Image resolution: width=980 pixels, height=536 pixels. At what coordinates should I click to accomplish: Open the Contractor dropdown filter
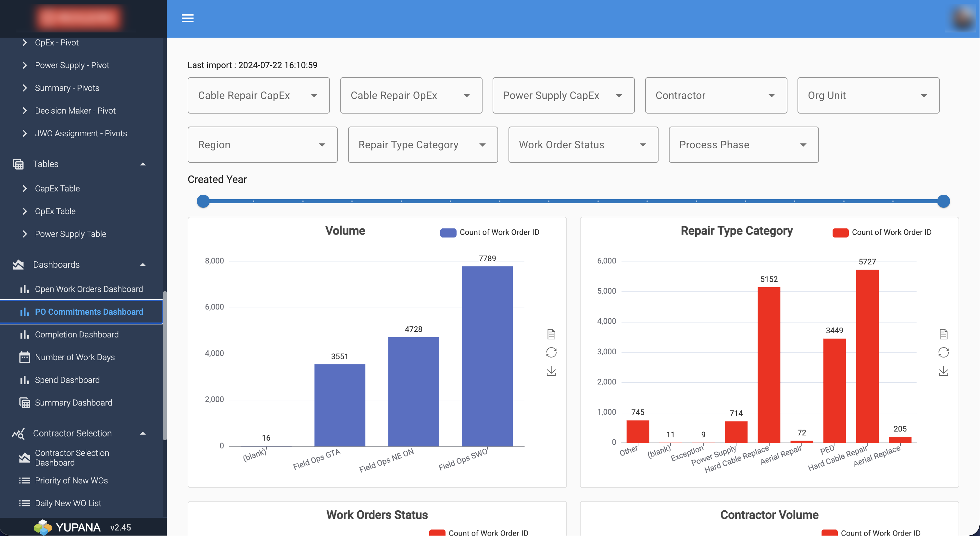[716, 95]
